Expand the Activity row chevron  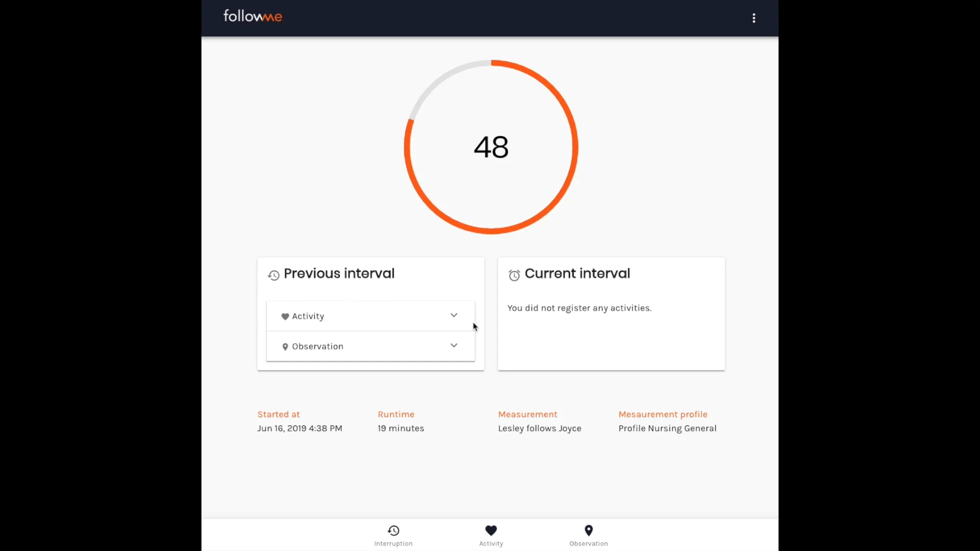pyautogui.click(x=454, y=315)
